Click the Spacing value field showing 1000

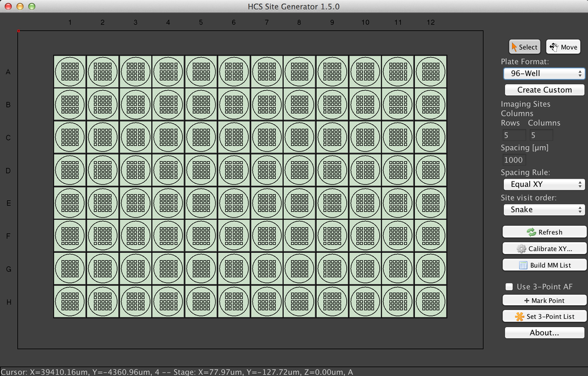point(514,160)
